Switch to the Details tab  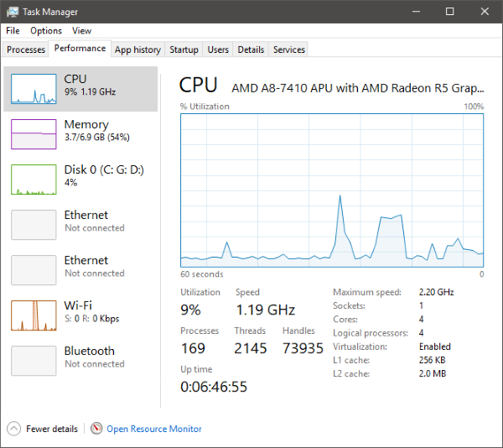click(x=251, y=49)
